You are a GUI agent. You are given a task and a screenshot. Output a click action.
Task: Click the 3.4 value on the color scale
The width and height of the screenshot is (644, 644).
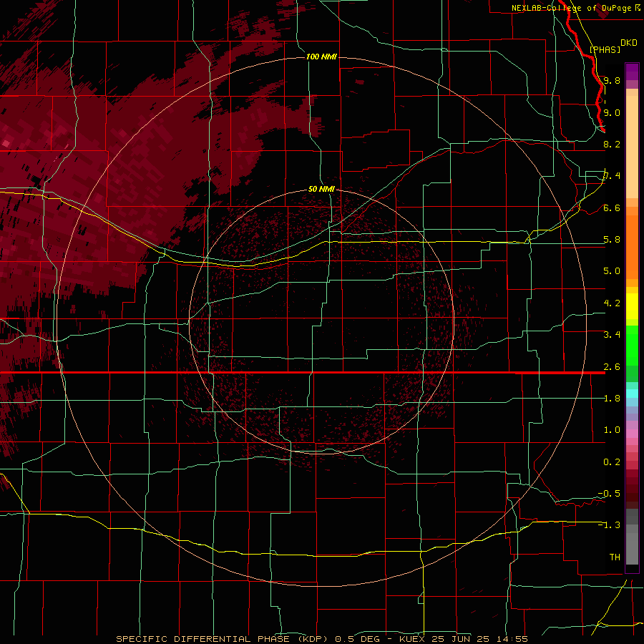coord(612,335)
